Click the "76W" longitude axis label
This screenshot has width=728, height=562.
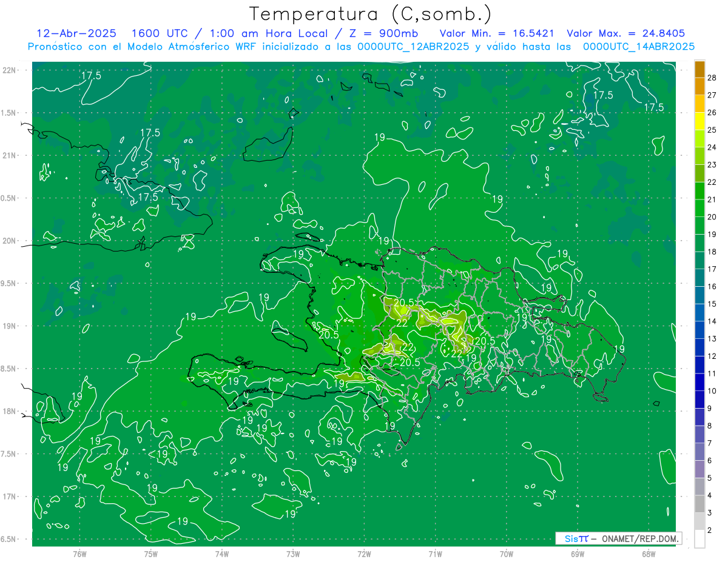(x=79, y=554)
